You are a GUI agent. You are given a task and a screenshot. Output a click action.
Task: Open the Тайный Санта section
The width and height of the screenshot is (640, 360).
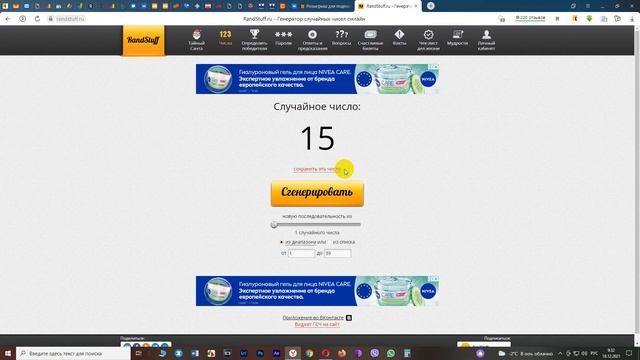[197, 40]
